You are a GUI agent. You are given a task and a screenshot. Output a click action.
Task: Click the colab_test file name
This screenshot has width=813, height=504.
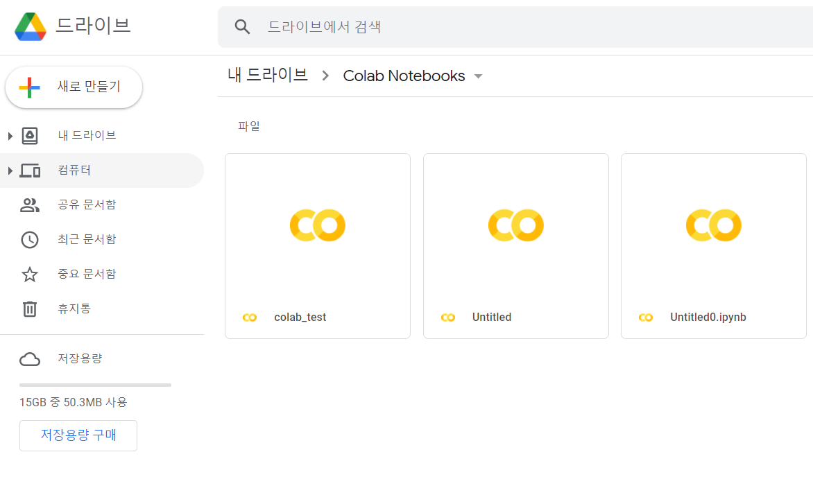pyautogui.click(x=300, y=317)
